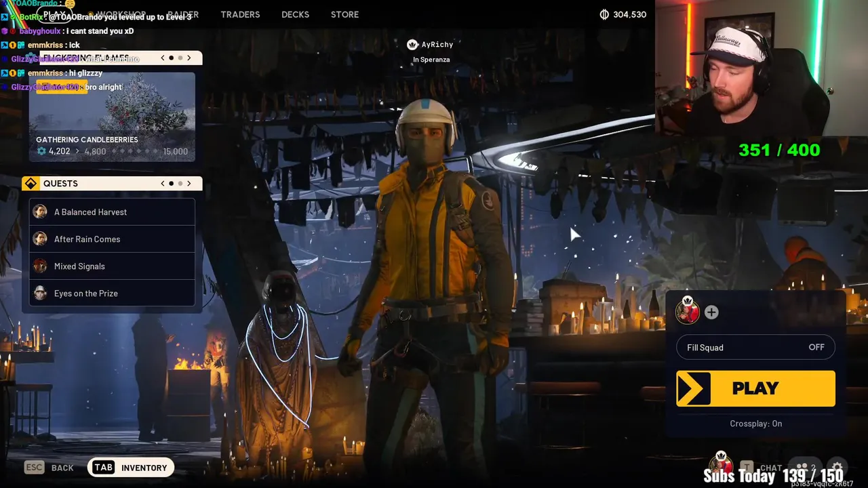The image size is (868, 488).
Task: Open the After Rain Comes quest
Action: pyautogui.click(x=112, y=239)
